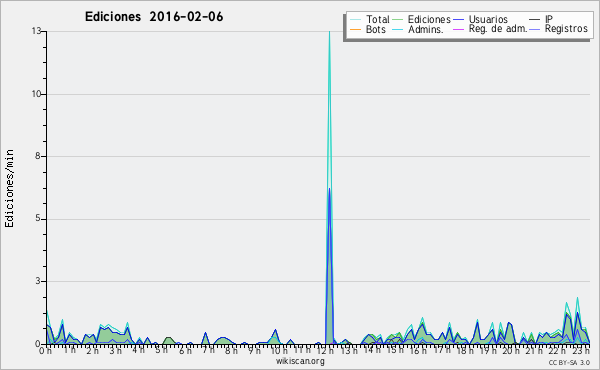The height and width of the screenshot is (370, 600).
Task: Click the '13 h' hour label
Action: click(349, 350)
